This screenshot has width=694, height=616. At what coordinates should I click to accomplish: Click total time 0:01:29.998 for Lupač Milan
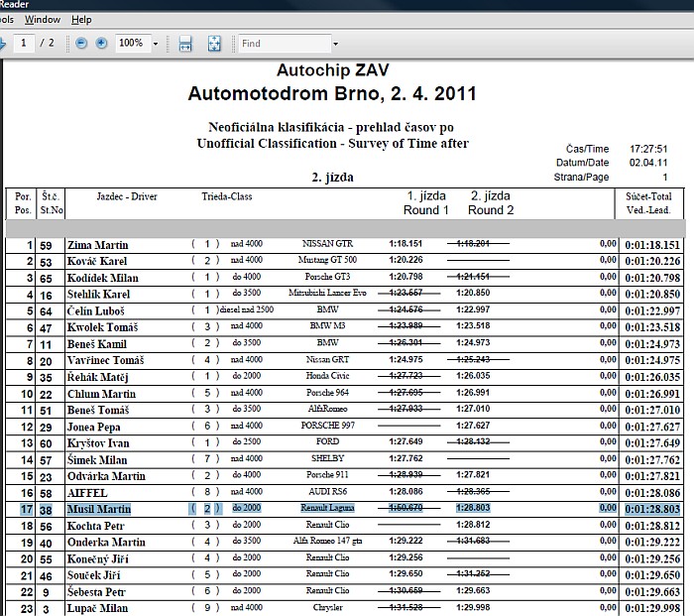point(652,608)
